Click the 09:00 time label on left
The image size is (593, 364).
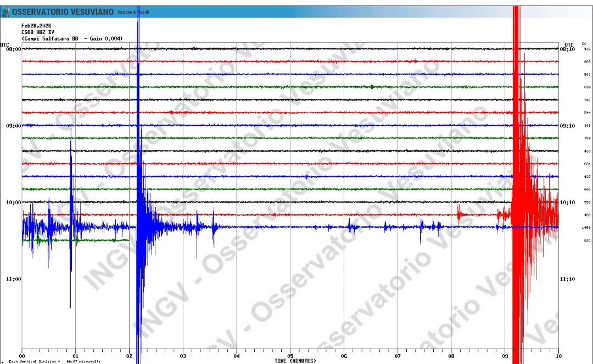click(x=14, y=126)
